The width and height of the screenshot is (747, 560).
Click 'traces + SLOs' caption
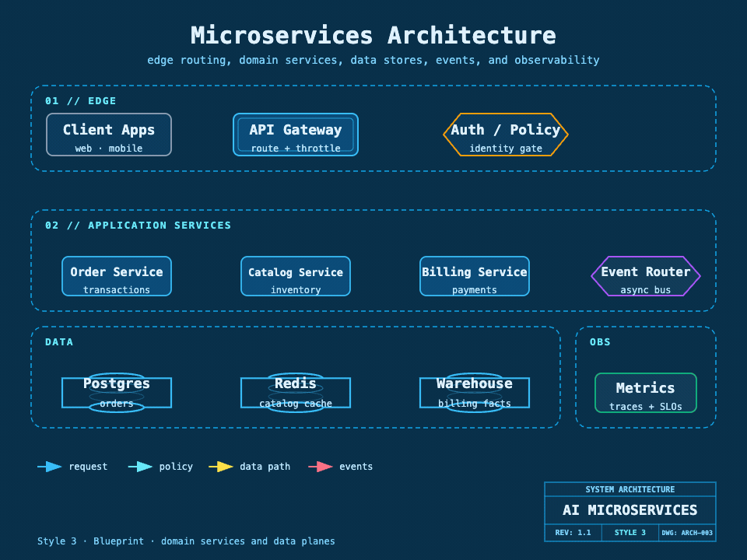[646, 406]
